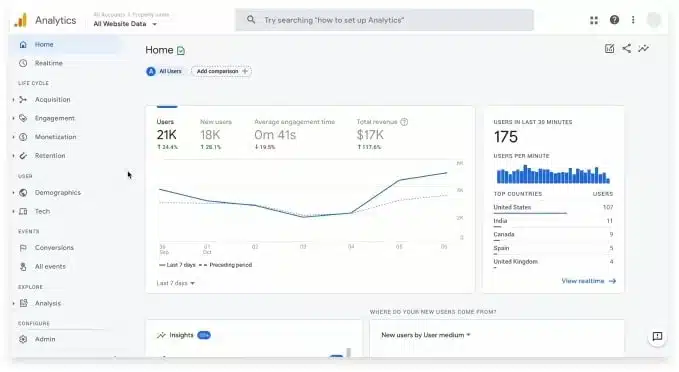Click the Insights trend icon
The width and height of the screenshot is (679, 372).
coord(161,335)
